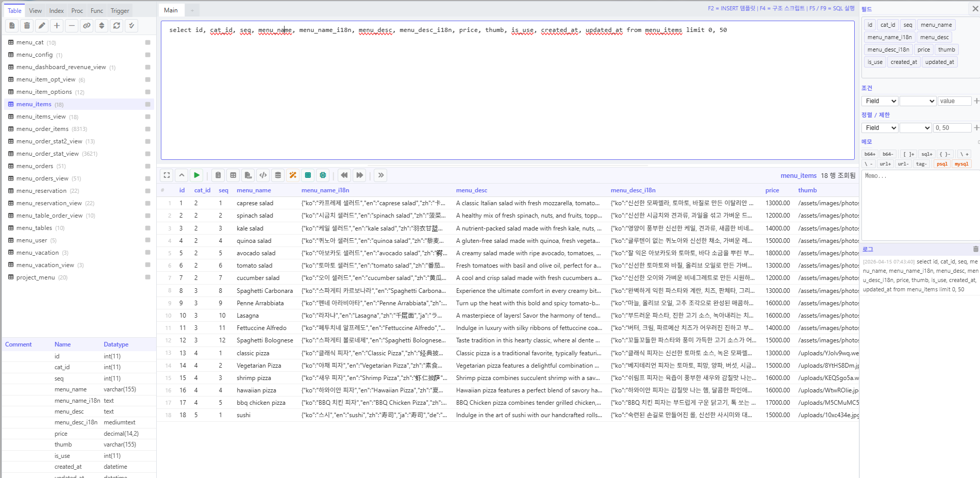This screenshot has width=980, height=478.
Task: Toggle the thumb field chip
Action: point(946,49)
